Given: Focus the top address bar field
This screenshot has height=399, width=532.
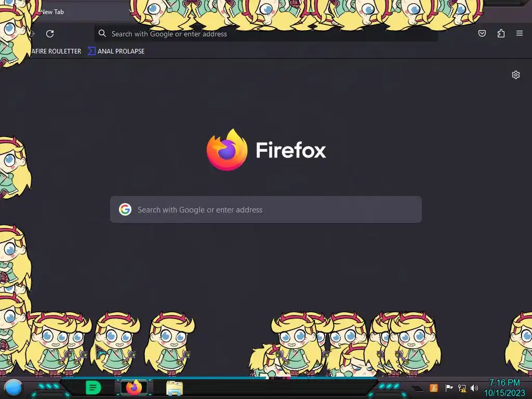Looking at the screenshot, I should [x=265, y=34].
